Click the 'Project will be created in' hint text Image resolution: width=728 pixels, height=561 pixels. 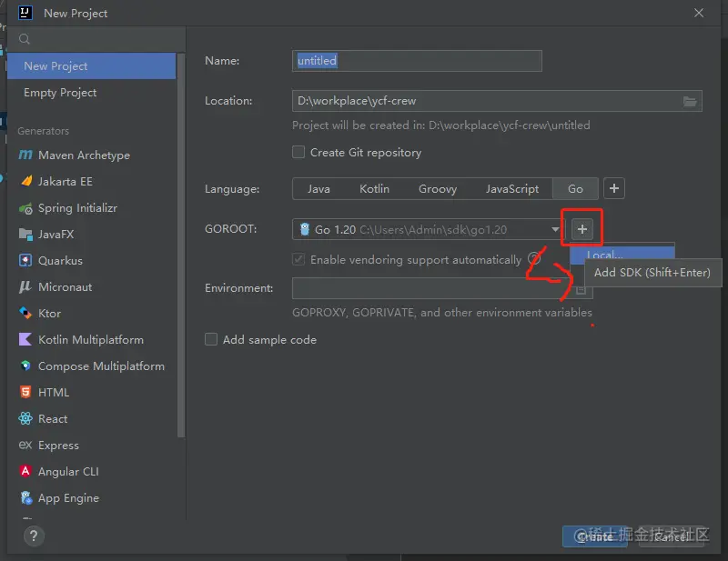point(441,125)
